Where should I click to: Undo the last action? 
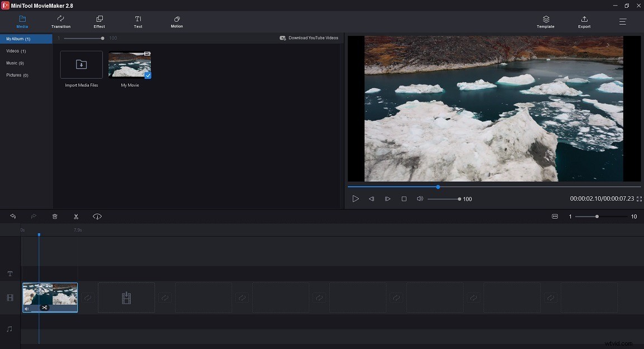(12, 216)
